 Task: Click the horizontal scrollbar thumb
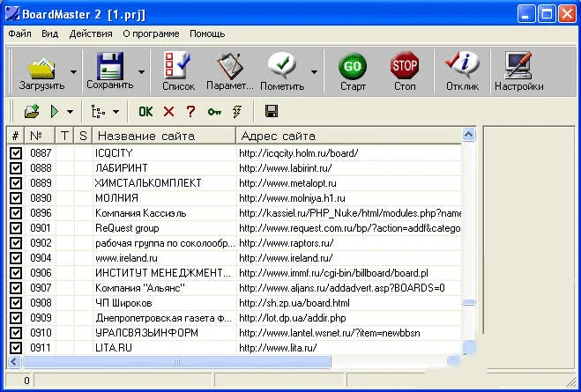pos(176,362)
